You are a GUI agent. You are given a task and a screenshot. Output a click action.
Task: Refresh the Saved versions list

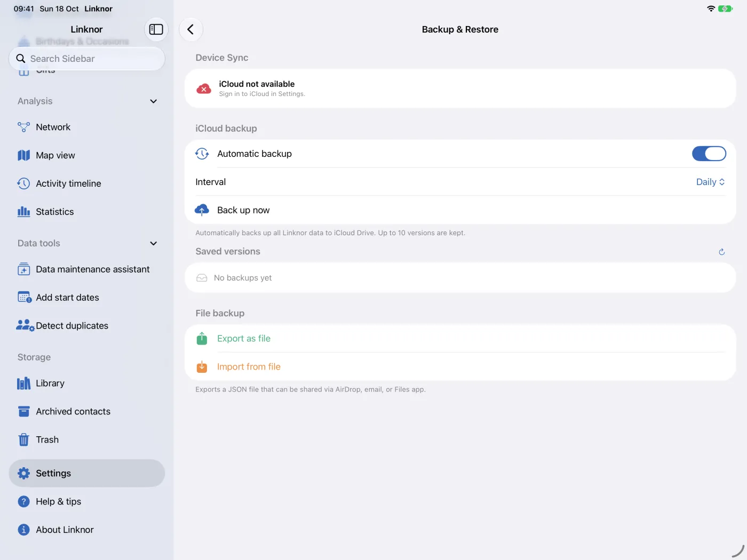(721, 252)
